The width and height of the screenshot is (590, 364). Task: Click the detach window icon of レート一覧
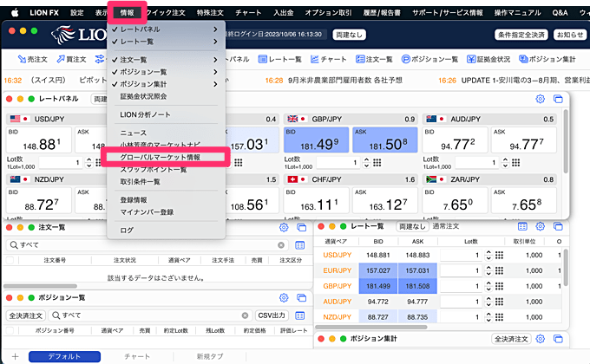click(558, 226)
